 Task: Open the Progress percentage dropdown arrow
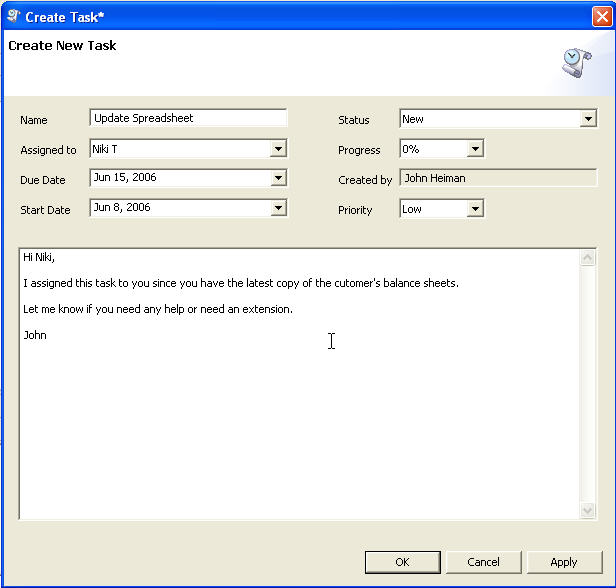click(475, 149)
